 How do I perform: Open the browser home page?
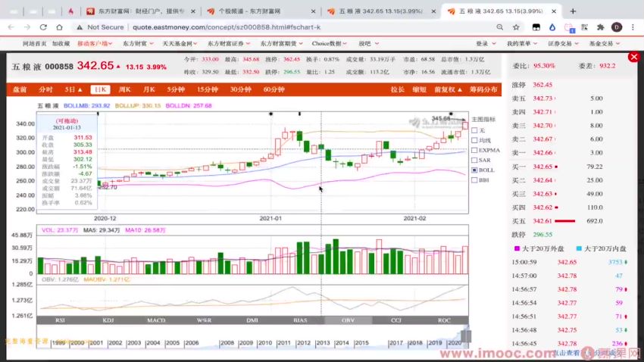(60, 27)
